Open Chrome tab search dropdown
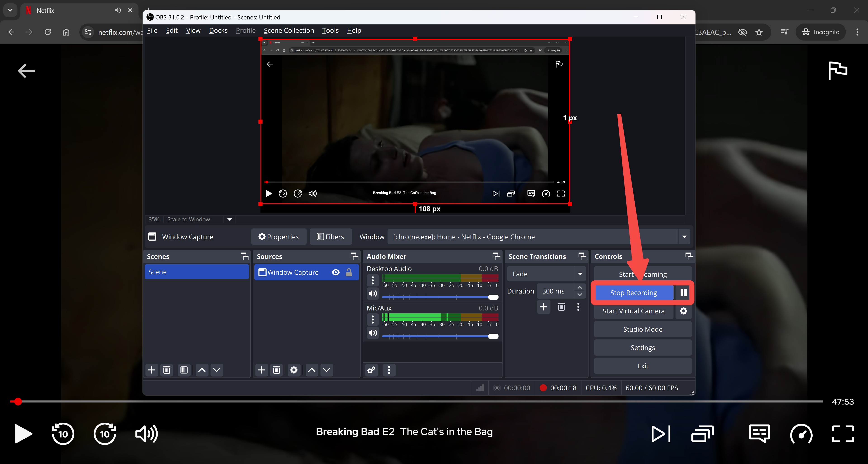868x464 pixels. [x=10, y=10]
